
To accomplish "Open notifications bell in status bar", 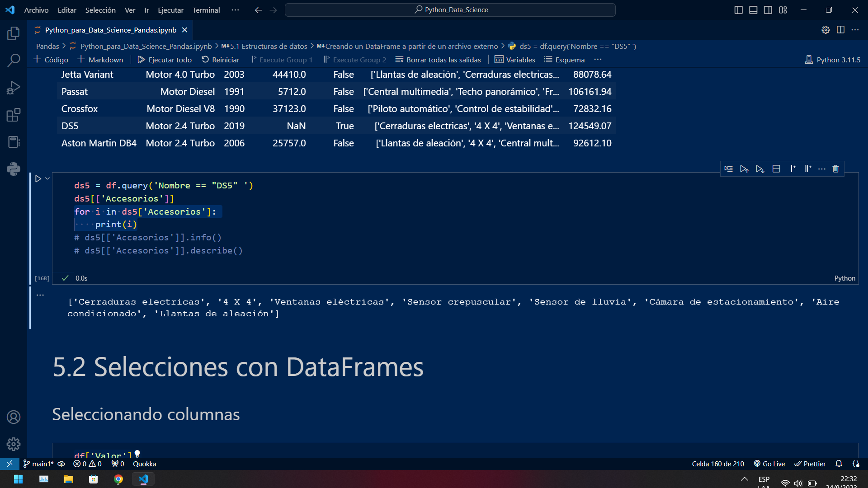I will [839, 464].
